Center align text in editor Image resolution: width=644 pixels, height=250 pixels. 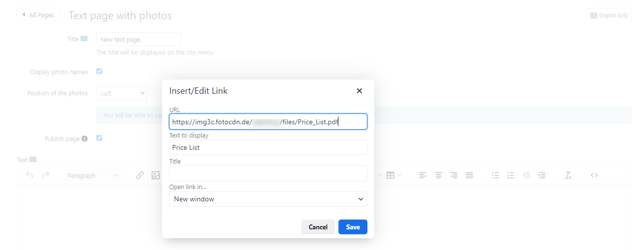click(x=439, y=175)
